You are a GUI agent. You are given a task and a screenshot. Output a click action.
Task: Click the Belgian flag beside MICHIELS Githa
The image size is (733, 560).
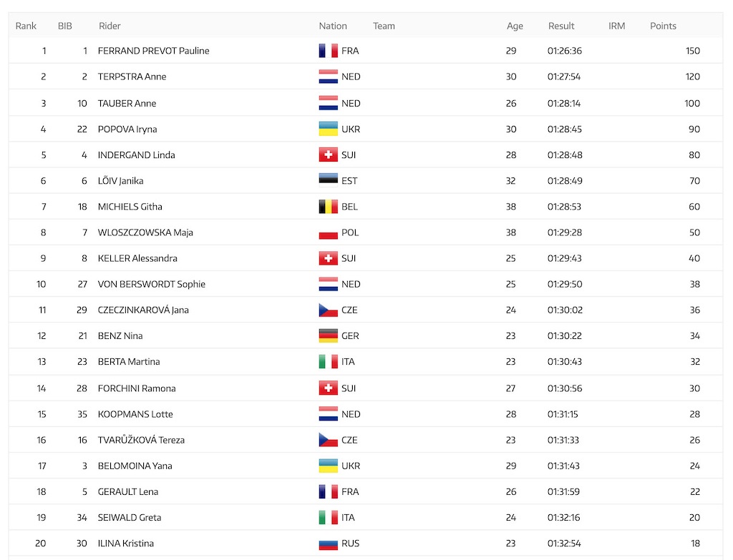pyautogui.click(x=328, y=207)
